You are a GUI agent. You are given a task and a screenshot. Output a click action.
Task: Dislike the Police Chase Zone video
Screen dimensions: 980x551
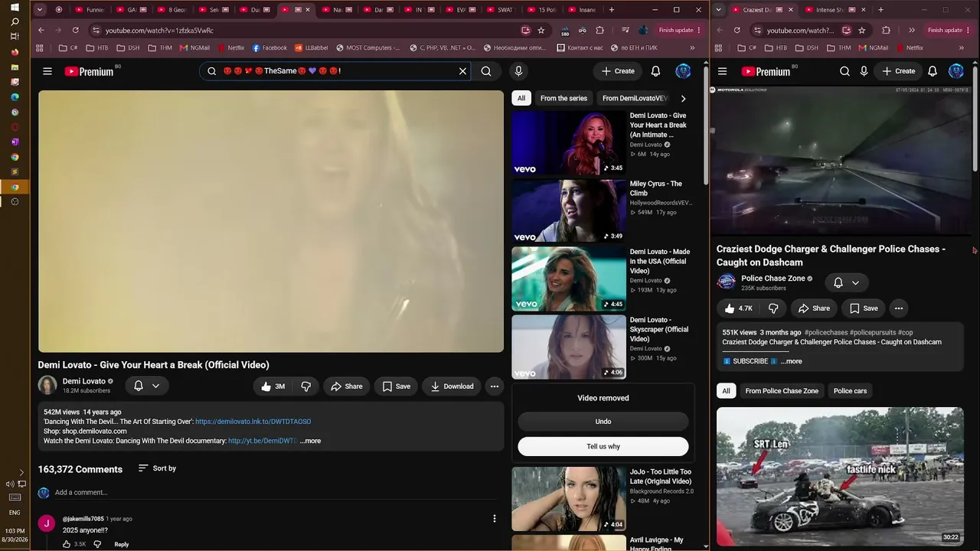tap(773, 308)
